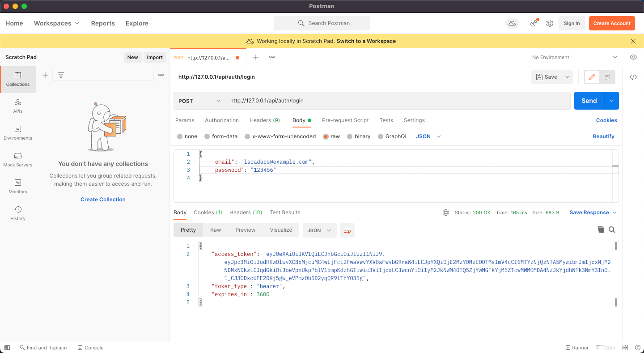Click the Import button
This screenshot has height=353, width=644.
click(x=155, y=57)
